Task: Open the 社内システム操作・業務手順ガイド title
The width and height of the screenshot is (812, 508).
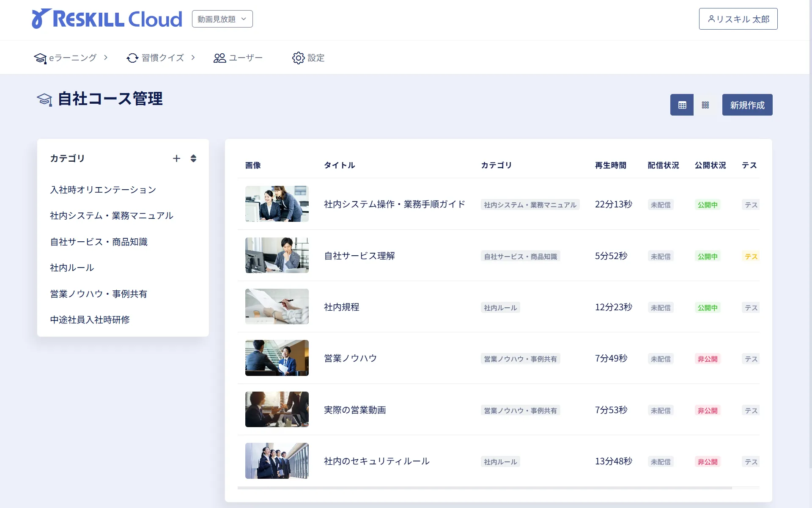Action: [x=395, y=204]
